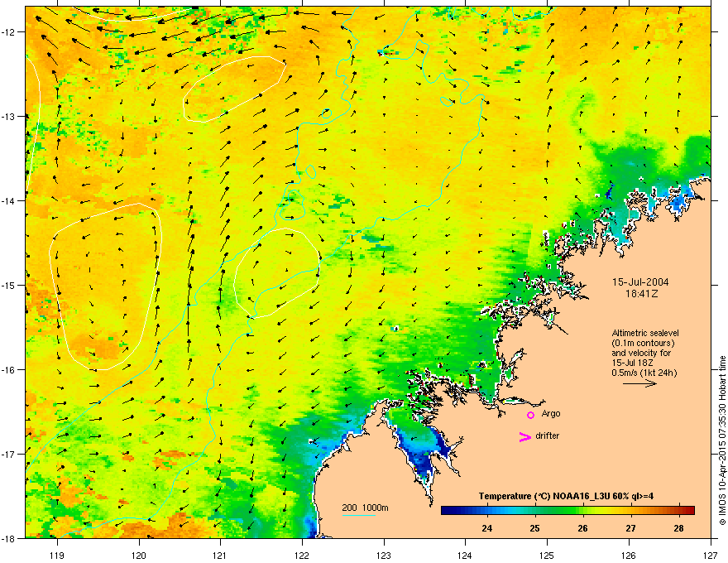Screen dimensions: 728x563
Task: Click the 27 colorbar tick label
Action: (630, 528)
